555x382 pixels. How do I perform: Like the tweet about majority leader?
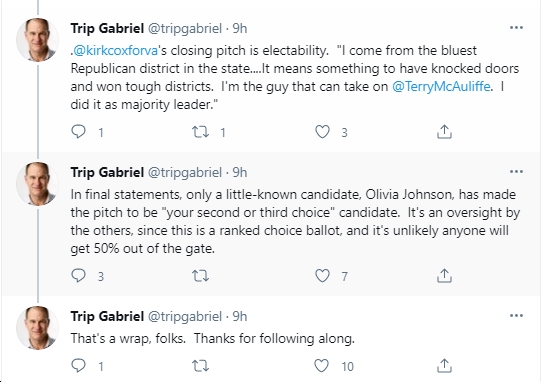322,132
